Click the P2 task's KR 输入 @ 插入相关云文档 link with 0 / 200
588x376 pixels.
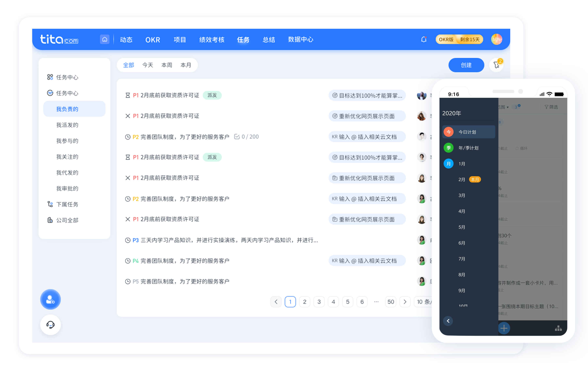click(367, 137)
